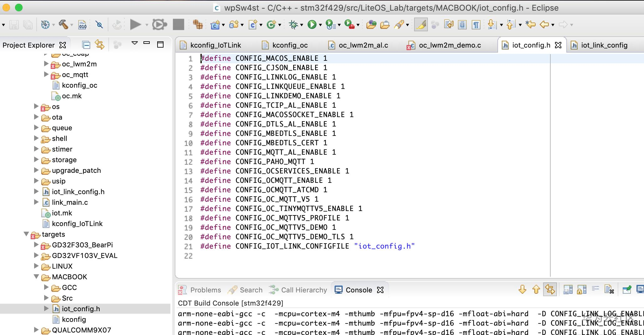This screenshot has width=644, height=335.
Task: Expand the GCC folder under MACBOOK
Action: [x=47, y=288]
